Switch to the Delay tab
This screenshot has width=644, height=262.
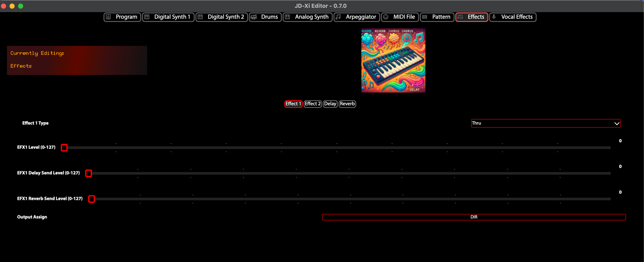(x=330, y=104)
